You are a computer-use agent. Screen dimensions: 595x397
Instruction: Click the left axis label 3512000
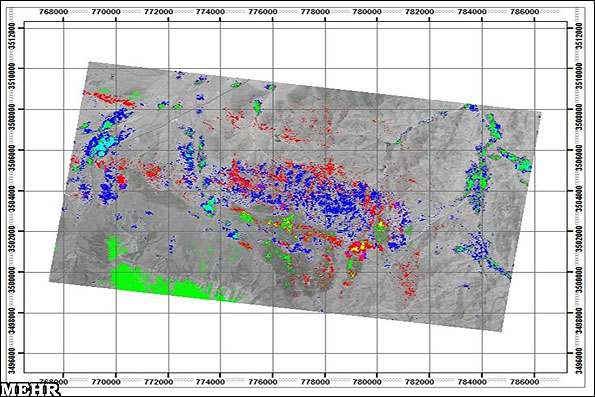[x=12, y=36]
